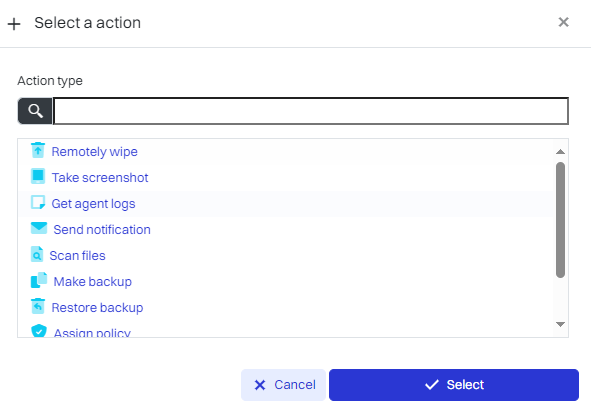
Task: Select Send notification action
Action: coord(102,230)
